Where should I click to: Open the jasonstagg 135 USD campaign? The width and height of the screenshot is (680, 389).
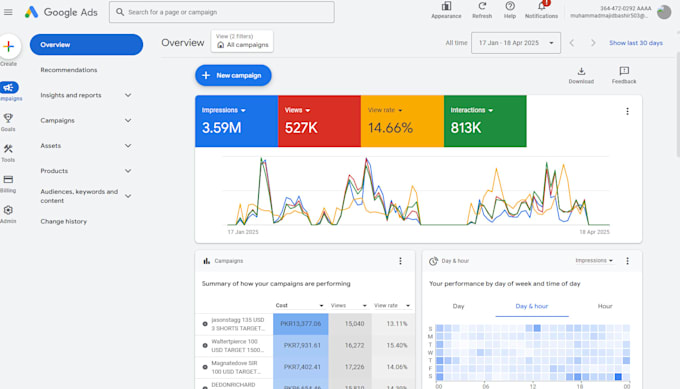point(238,324)
